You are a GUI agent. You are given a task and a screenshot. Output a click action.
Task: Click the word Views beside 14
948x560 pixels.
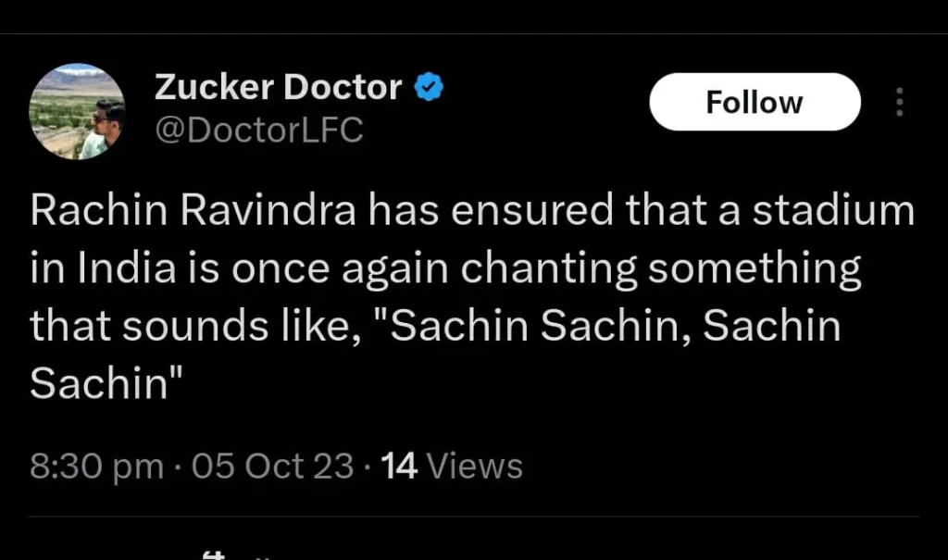pyautogui.click(x=474, y=466)
